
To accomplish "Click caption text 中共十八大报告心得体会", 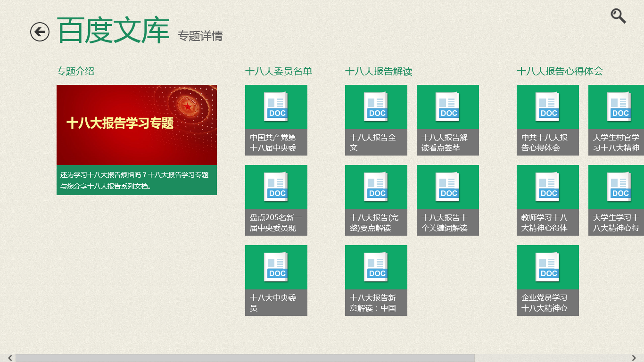I will [x=545, y=142].
